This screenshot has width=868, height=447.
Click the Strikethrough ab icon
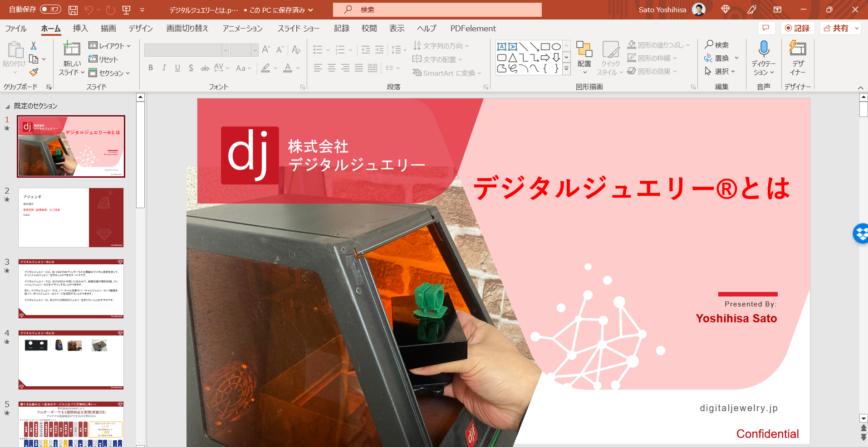coord(205,68)
